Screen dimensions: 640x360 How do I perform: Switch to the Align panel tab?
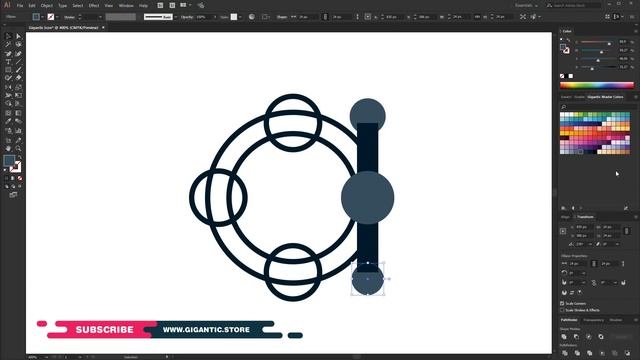pos(565,217)
